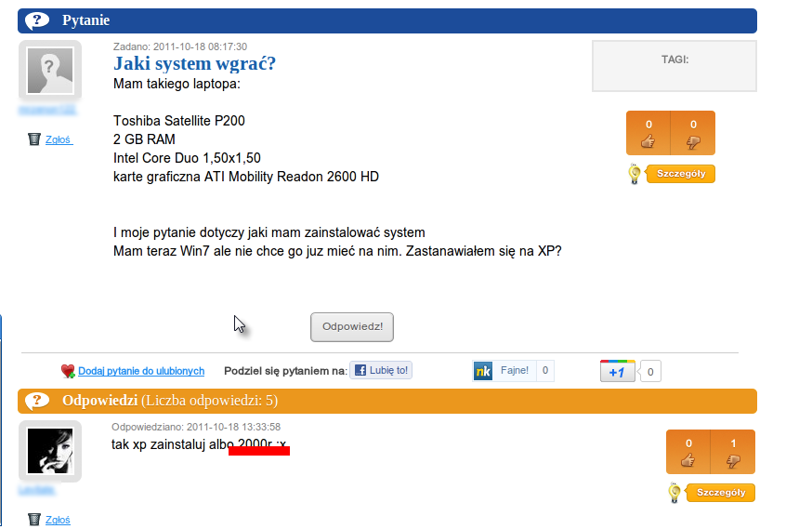This screenshot has height=529, width=812.
Task: Click the Odpowiedz! button
Action: tap(352, 327)
